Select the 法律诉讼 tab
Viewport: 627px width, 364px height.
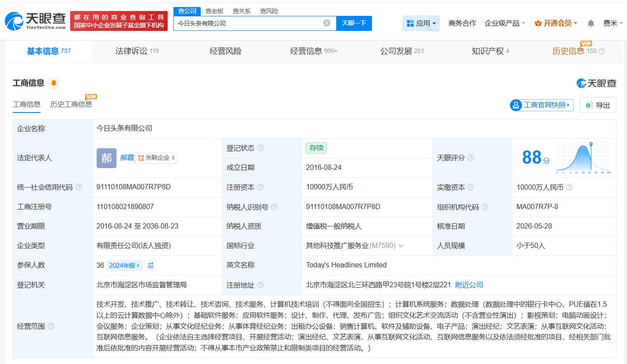137,51
